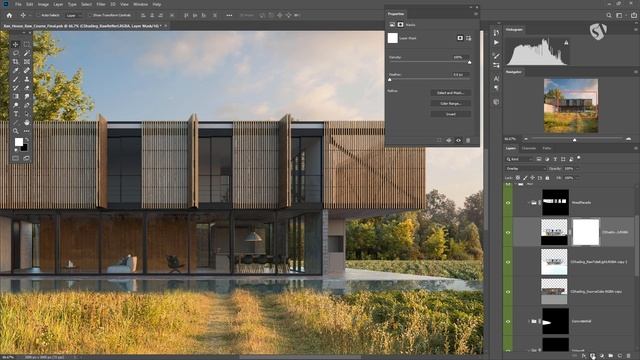
Task: Click the Color Range button
Action: pyautogui.click(x=451, y=104)
